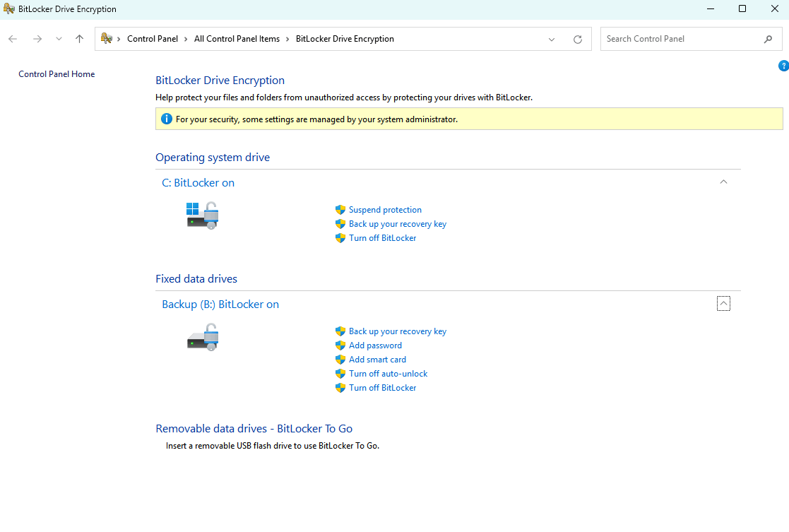
Task: Click shield icon beside Suspend protection
Action: (340, 210)
